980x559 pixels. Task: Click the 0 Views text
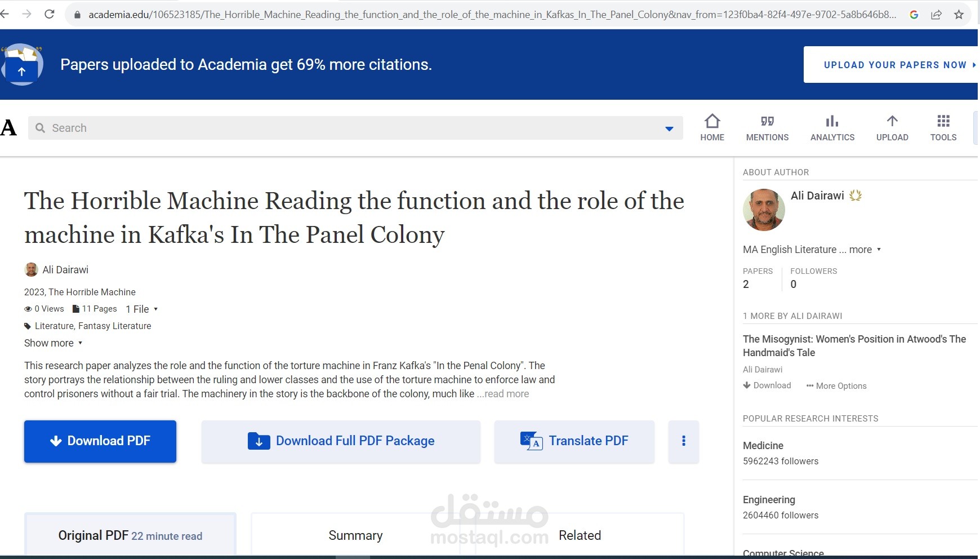(x=49, y=309)
